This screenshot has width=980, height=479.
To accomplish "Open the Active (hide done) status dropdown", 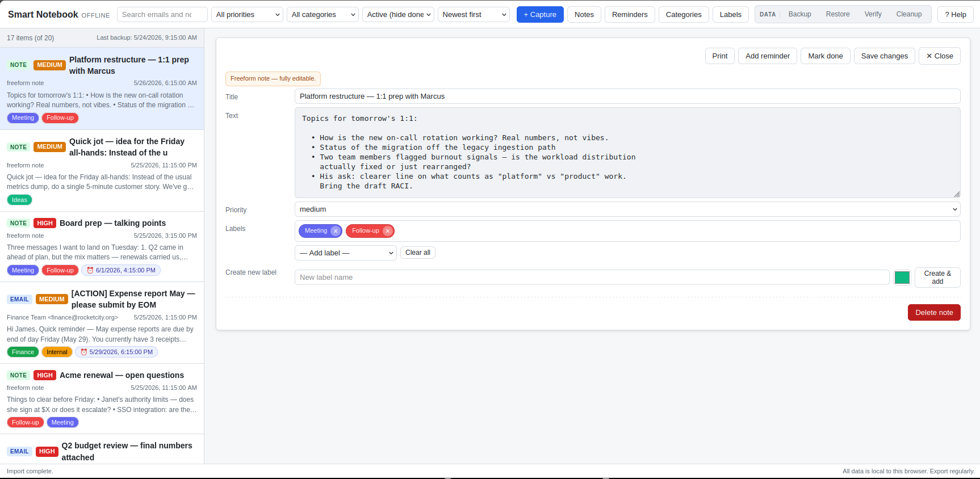I will [x=398, y=15].
